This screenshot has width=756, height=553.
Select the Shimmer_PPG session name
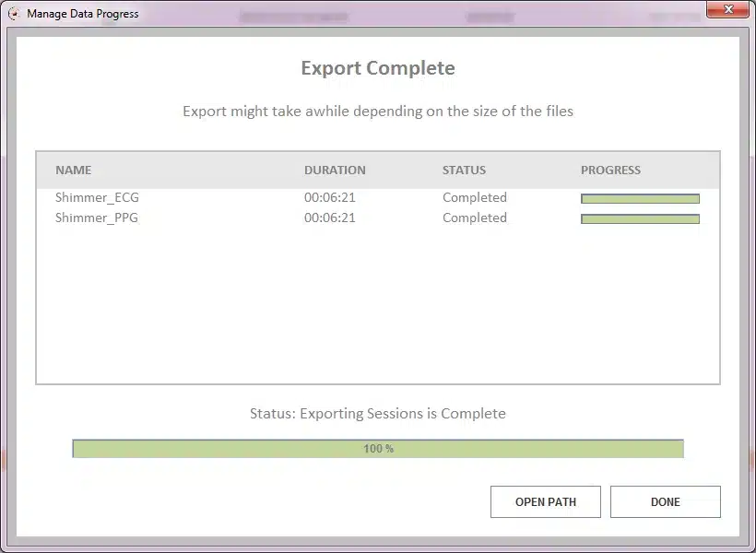(x=97, y=218)
